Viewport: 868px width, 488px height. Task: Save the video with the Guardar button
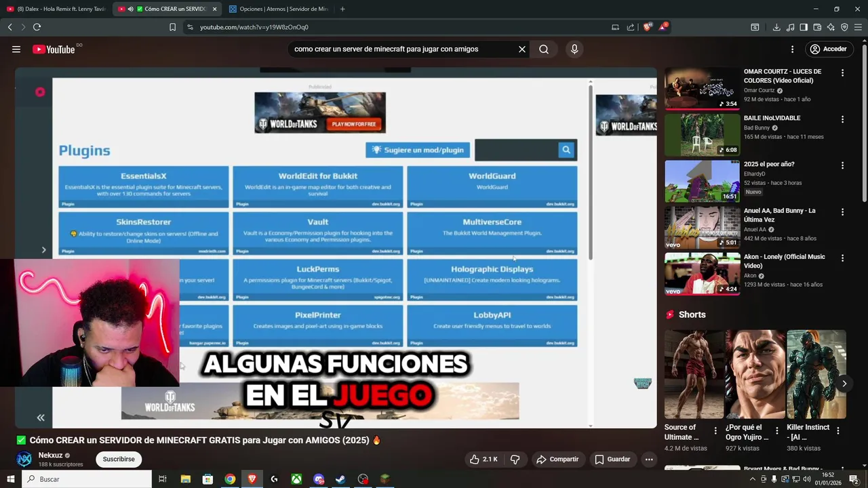tap(612, 460)
